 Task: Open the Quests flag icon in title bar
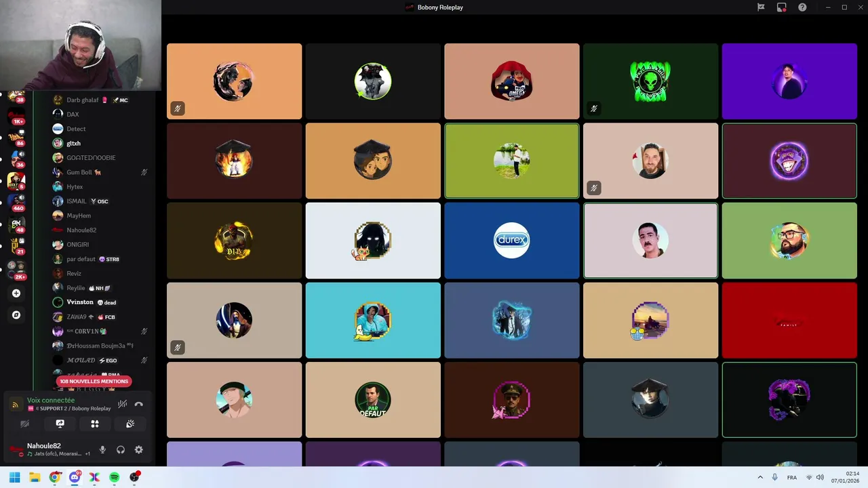(761, 7)
